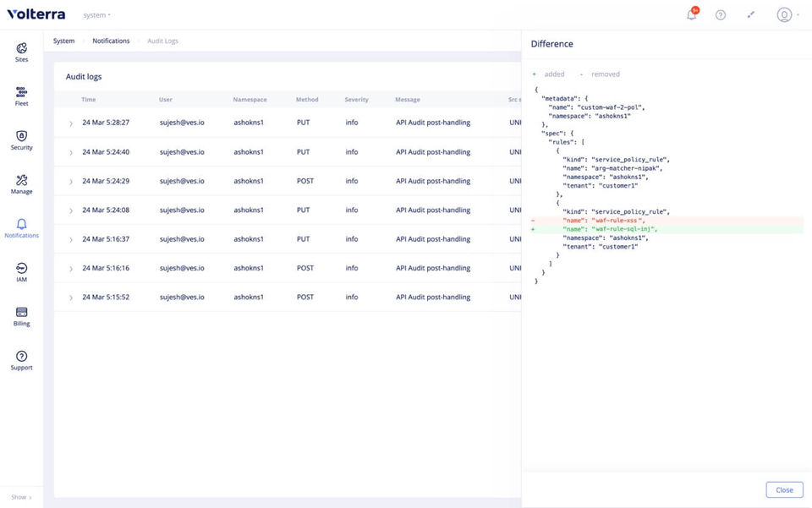Click the "arg-matcher-nipak" name line
Screen dimensions: 812x508
click(x=612, y=168)
